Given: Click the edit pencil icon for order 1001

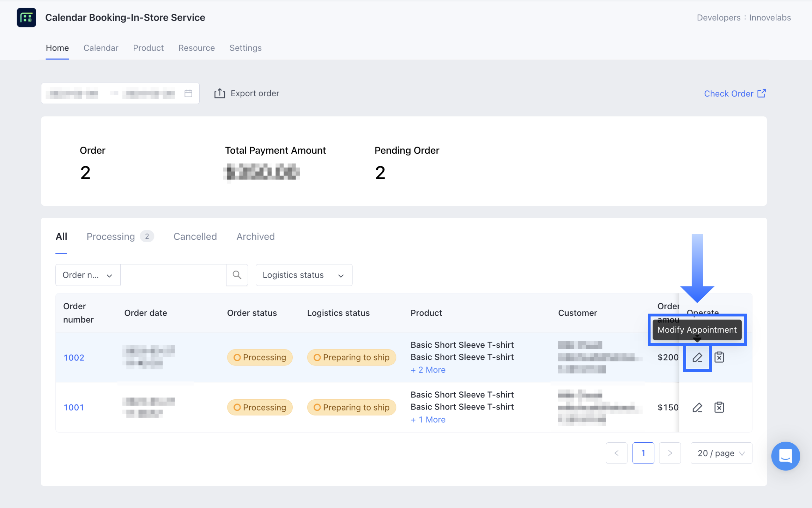Looking at the screenshot, I should coord(697,407).
